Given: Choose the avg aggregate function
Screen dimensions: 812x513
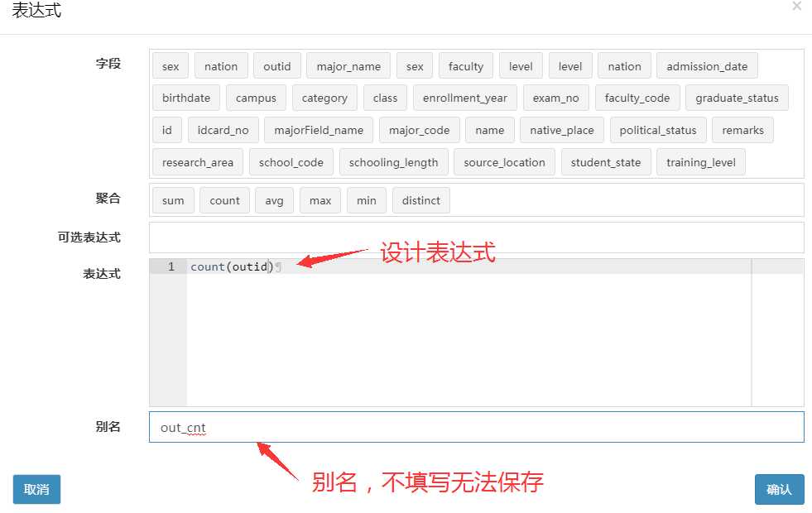Looking at the screenshot, I should 275,200.
